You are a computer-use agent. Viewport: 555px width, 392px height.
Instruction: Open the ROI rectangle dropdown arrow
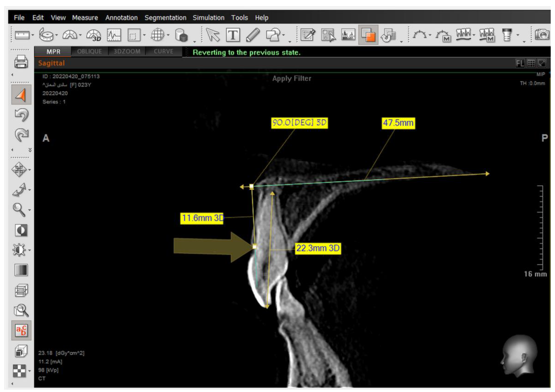coord(144,35)
